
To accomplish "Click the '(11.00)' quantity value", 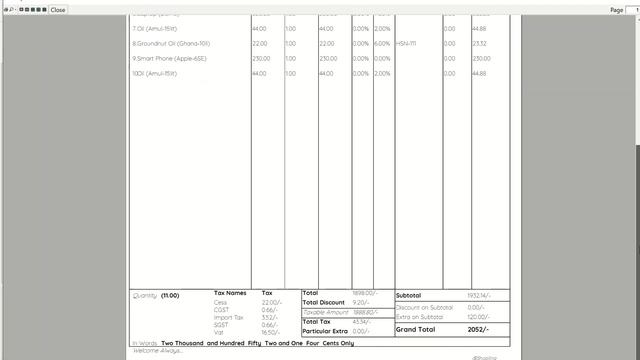I will pos(170,296).
